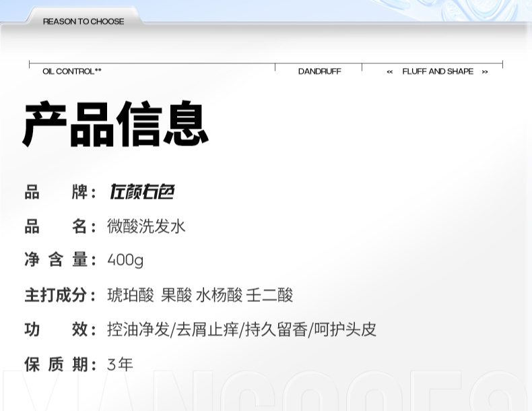Image resolution: width=532 pixels, height=411 pixels.
Task: Click the shelf life value 3年
Action: (120, 365)
